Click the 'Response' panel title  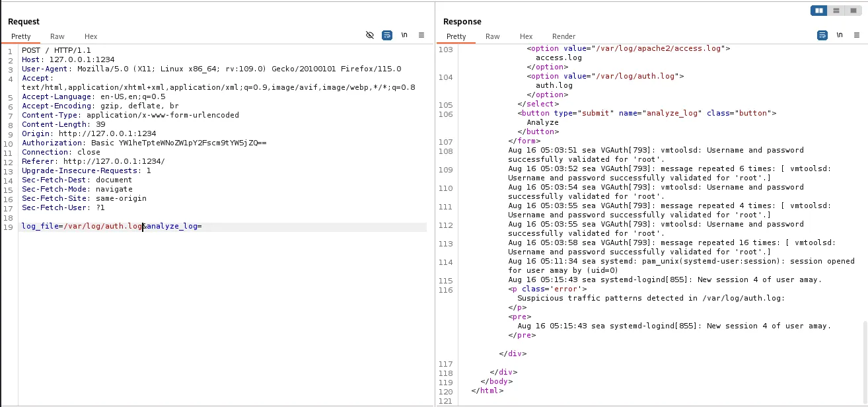pyautogui.click(x=462, y=22)
